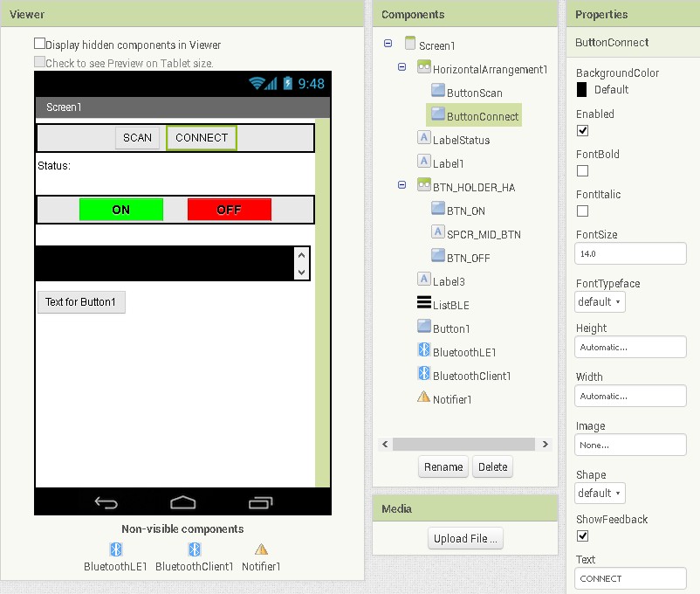Click the Notifier1 warning icon below viewer
This screenshot has height=594, width=700.
(261, 549)
